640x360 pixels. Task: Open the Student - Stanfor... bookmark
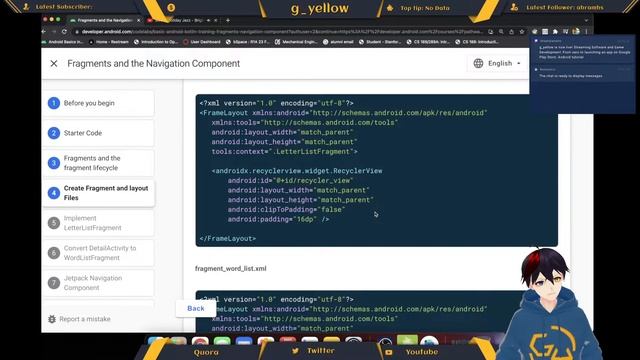[x=380, y=42]
